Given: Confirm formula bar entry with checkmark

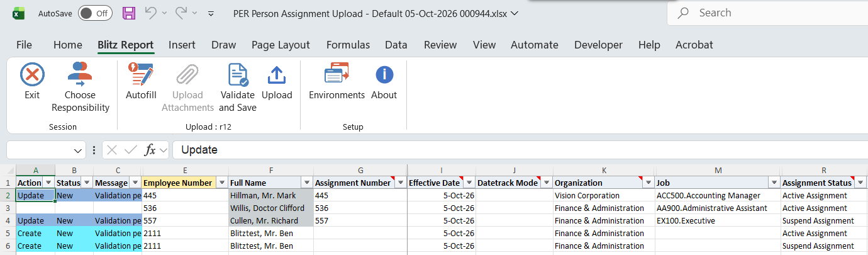Looking at the screenshot, I should coord(131,150).
